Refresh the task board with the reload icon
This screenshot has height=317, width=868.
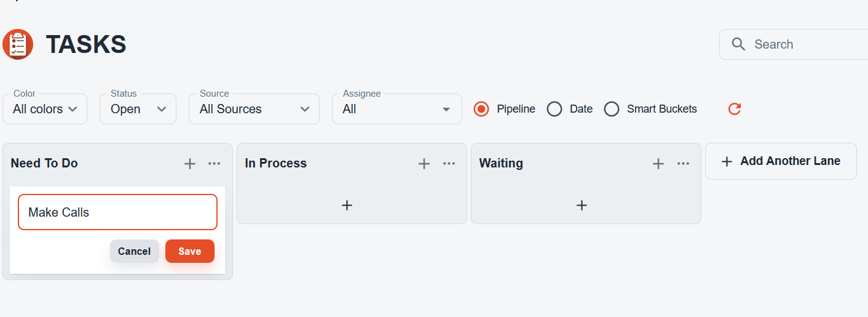pyautogui.click(x=735, y=109)
